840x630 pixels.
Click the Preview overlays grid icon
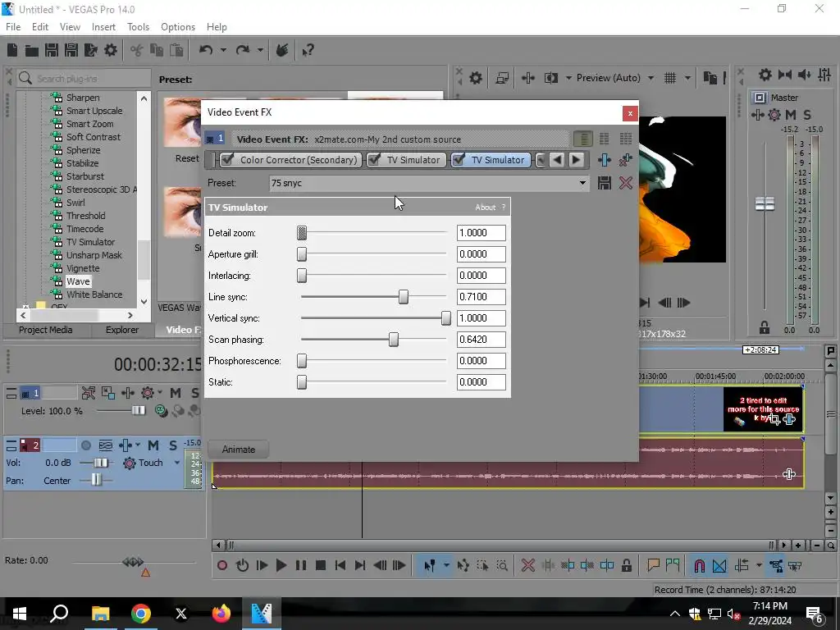(670, 78)
